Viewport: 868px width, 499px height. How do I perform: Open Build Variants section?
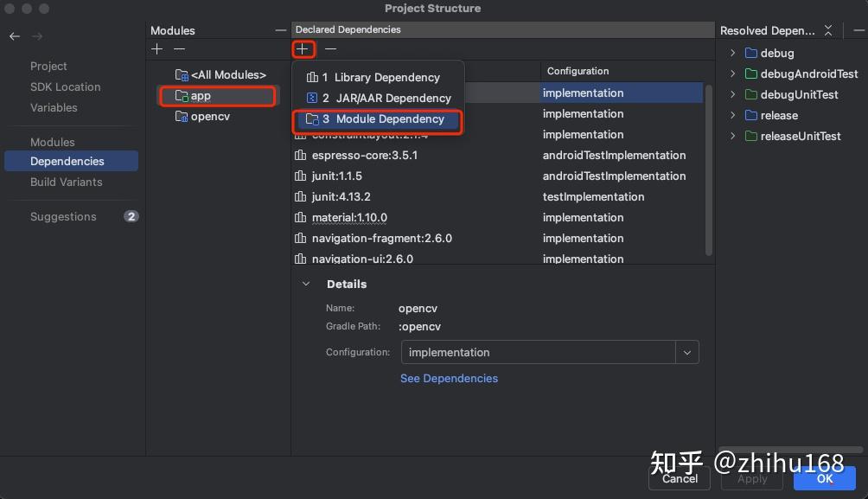coord(67,182)
